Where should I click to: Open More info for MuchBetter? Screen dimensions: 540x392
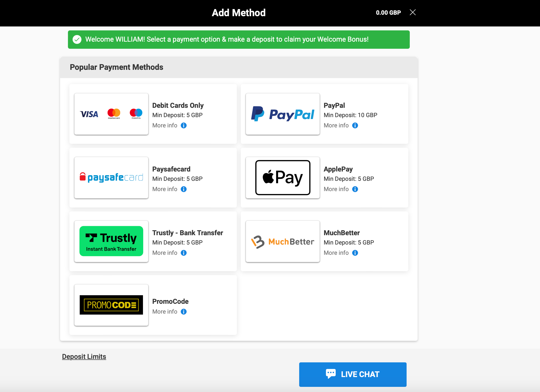(x=336, y=253)
